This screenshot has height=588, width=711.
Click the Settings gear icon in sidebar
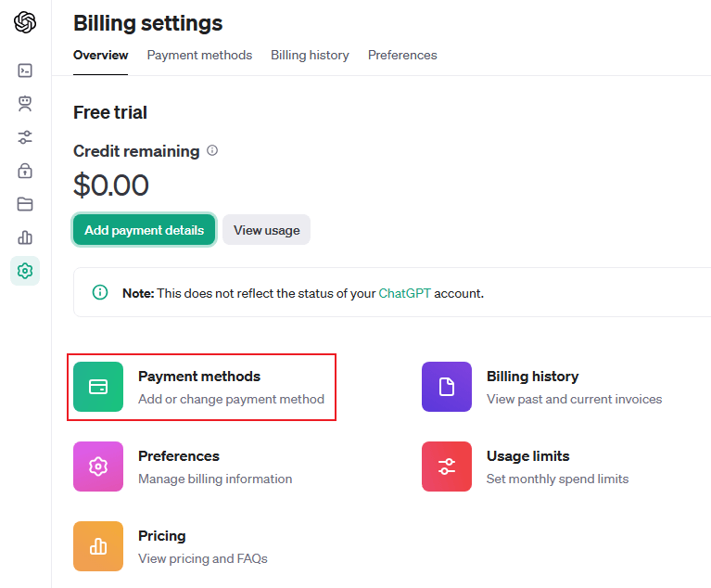pos(25,271)
